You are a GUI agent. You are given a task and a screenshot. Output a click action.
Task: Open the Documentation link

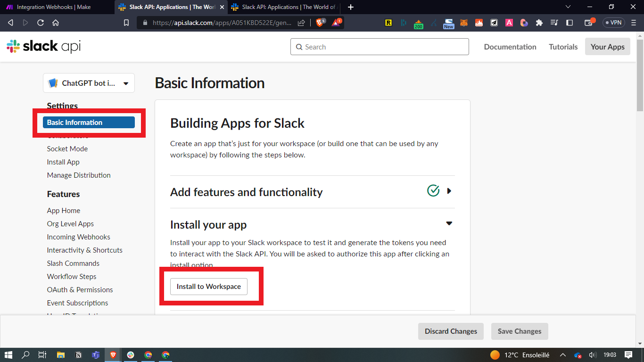click(510, 47)
